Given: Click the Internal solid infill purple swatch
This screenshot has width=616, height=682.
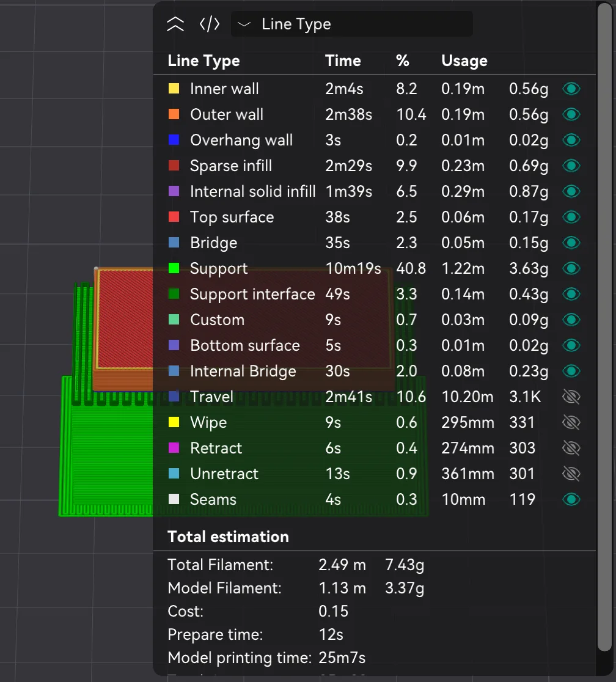Looking at the screenshot, I should click(174, 191).
